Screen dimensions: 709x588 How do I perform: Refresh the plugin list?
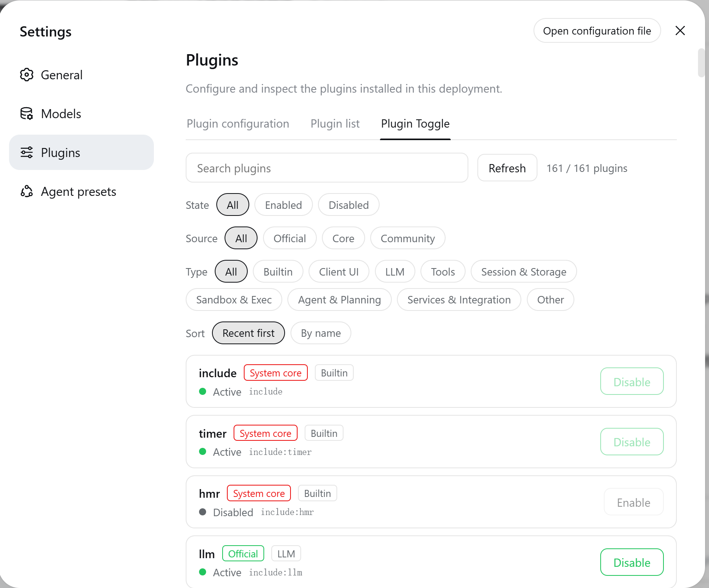(x=507, y=168)
